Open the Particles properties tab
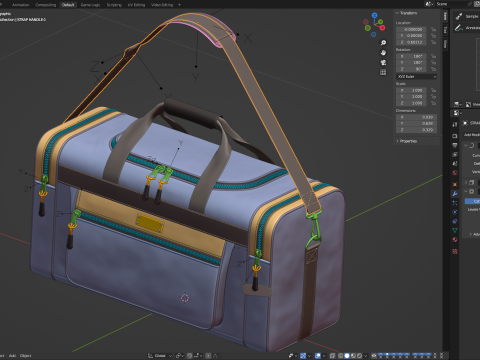Screen dimensions: 480x360 [455, 203]
